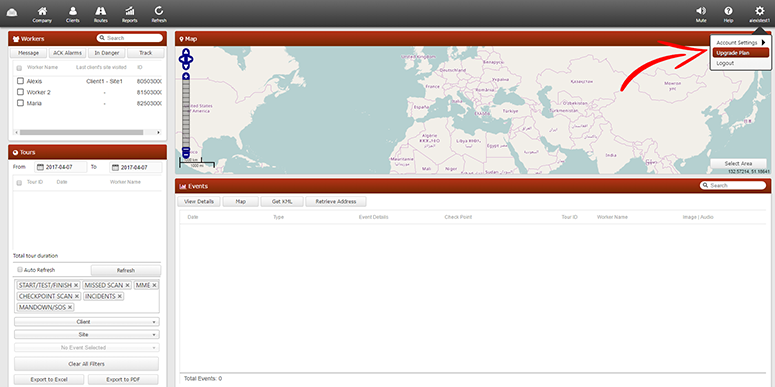Remove the MME filter tag

coord(154,286)
